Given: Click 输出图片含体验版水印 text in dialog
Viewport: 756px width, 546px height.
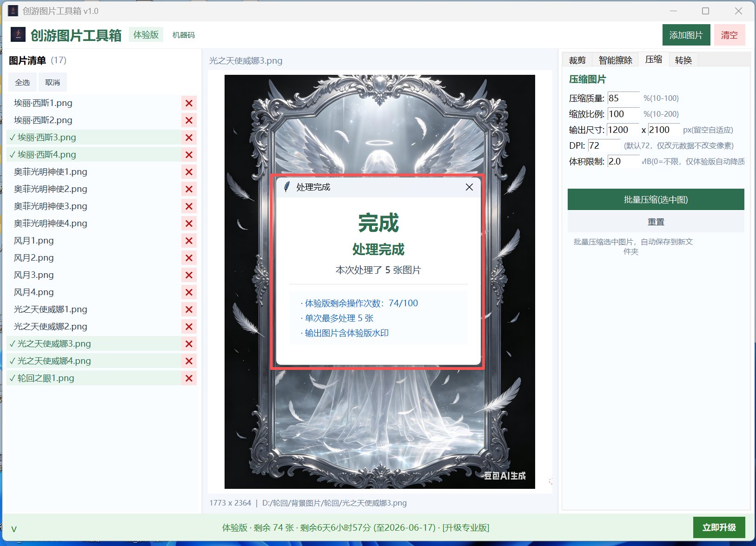Looking at the screenshot, I should [345, 333].
